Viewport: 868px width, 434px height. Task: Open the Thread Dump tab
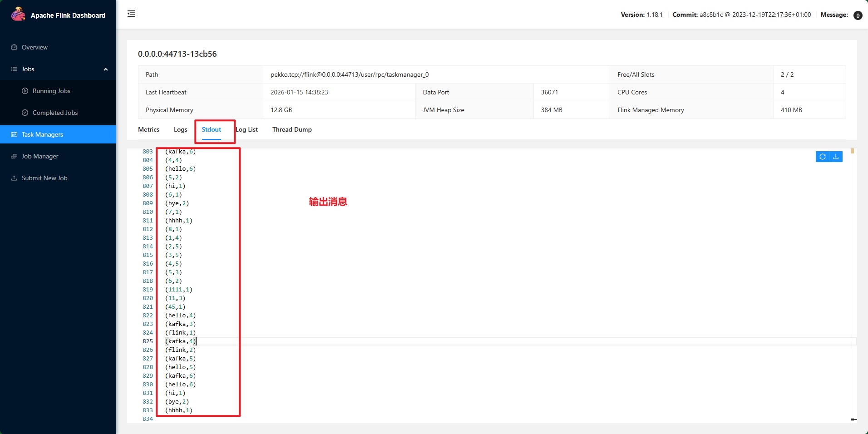[x=292, y=129]
